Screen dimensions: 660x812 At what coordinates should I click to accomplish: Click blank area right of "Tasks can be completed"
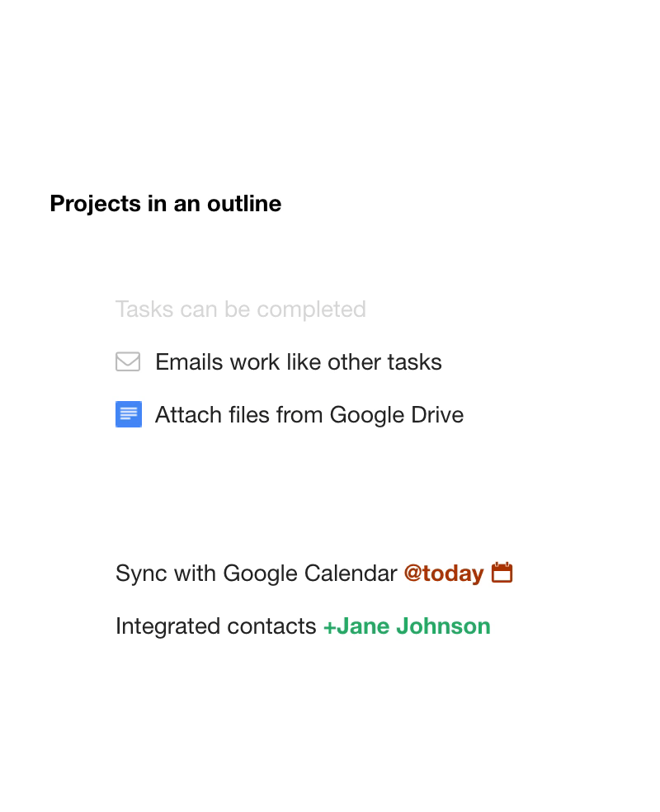click(445, 309)
